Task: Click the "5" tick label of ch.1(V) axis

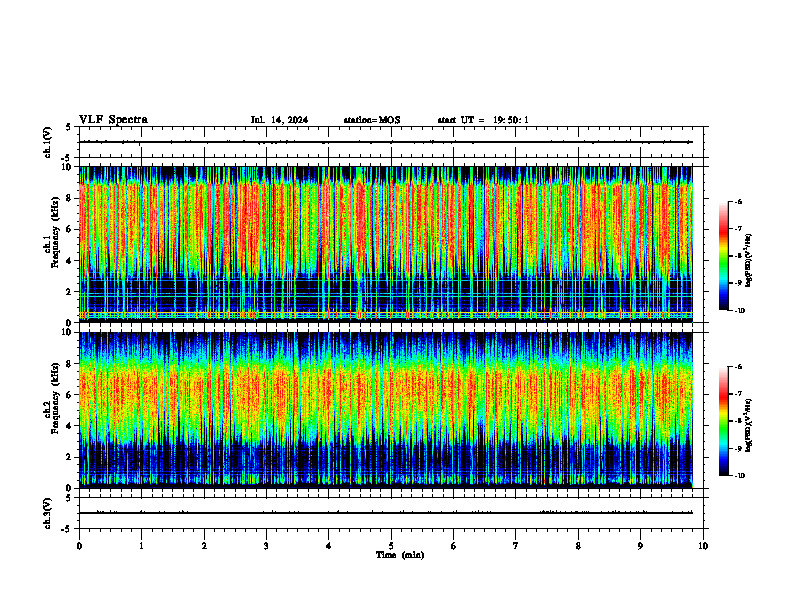Action: [69, 127]
